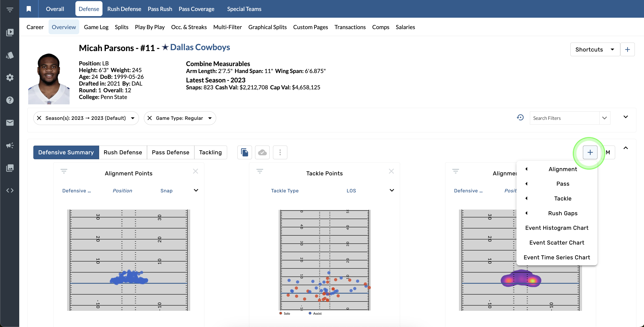Switch to the Pass Rush tab
The image size is (644, 327).
(x=160, y=9)
